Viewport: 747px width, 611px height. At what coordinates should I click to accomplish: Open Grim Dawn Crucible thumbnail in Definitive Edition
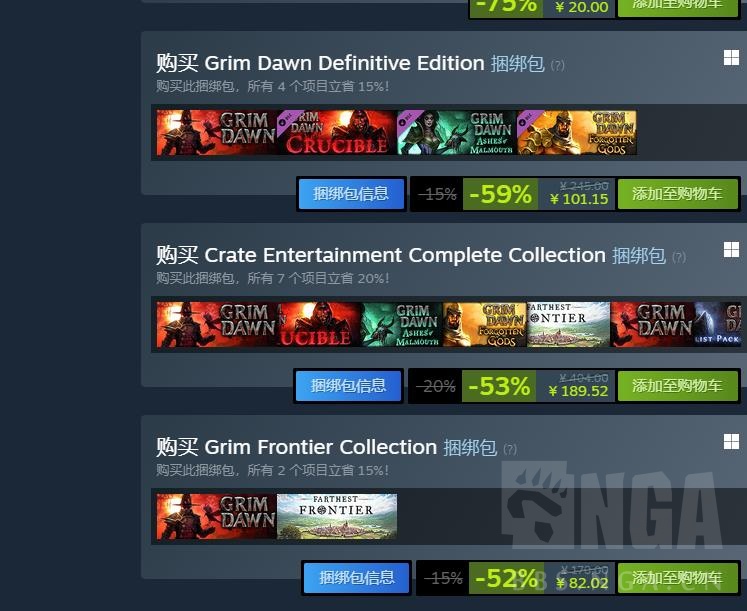click(x=337, y=132)
